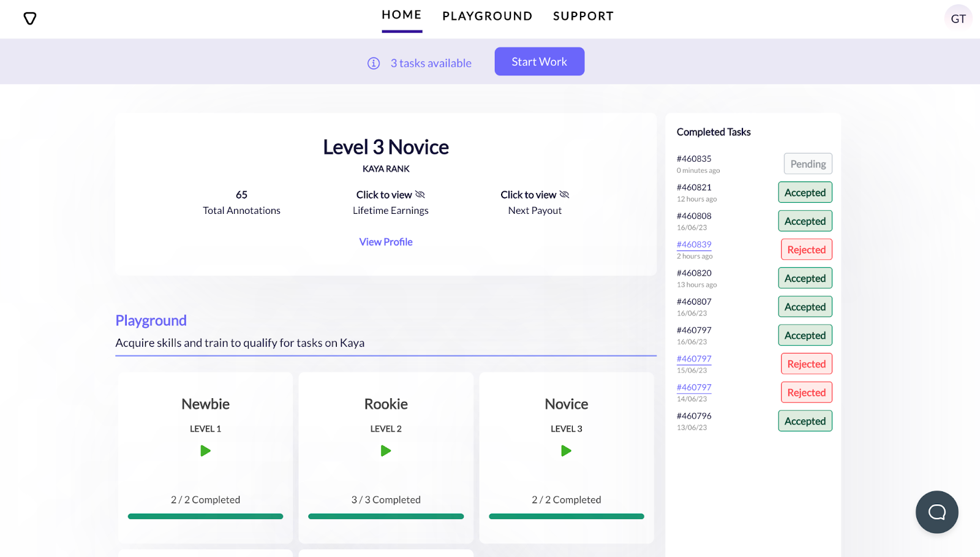This screenshot has height=557, width=980.
Task: Open the Playground tab
Action: click(x=488, y=16)
